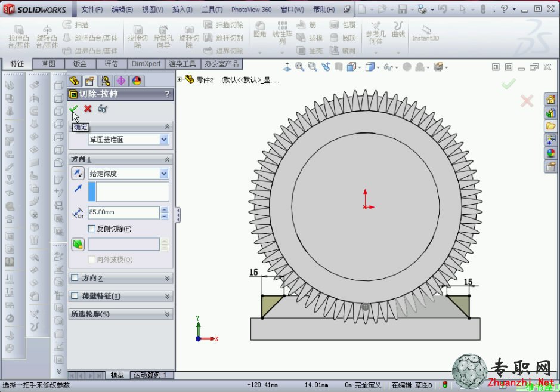Viewport: 560px width, 392px height.
Task: Click Print icon in top toolbar
Action: [x=422, y=9]
